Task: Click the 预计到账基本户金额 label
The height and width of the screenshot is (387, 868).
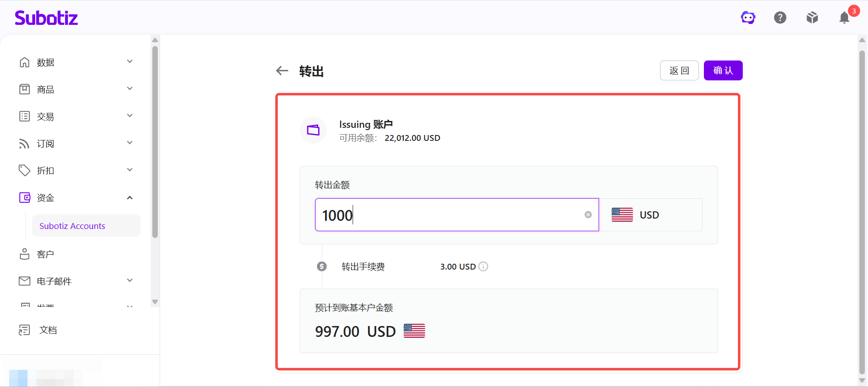Action: [x=354, y=308]
